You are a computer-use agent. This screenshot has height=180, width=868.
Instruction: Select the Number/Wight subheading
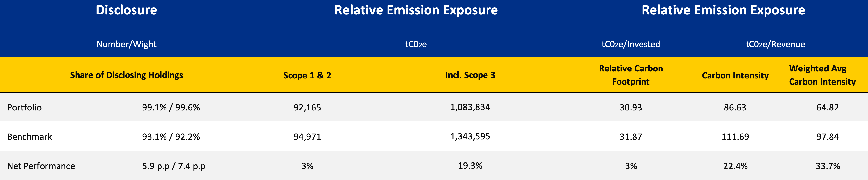coord(126,44)
